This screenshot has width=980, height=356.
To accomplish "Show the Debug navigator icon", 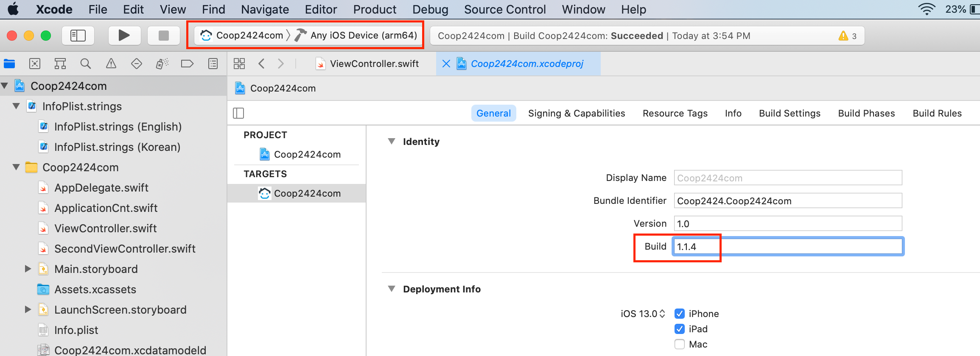I will 162,64.
